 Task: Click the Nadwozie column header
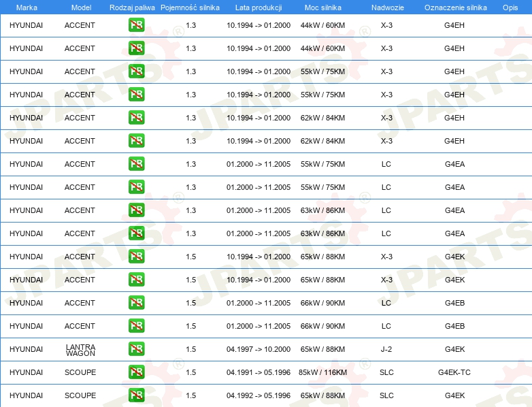(x=388, y=7)
